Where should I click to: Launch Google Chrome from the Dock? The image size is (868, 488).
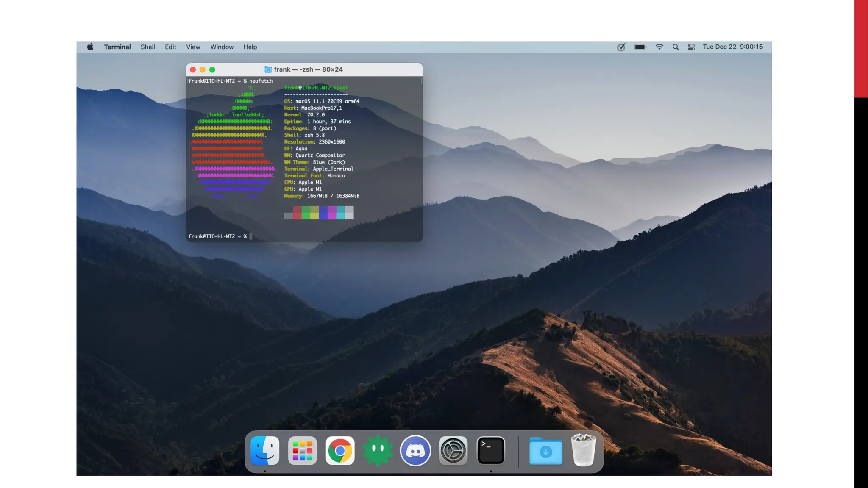pos(340,451)
